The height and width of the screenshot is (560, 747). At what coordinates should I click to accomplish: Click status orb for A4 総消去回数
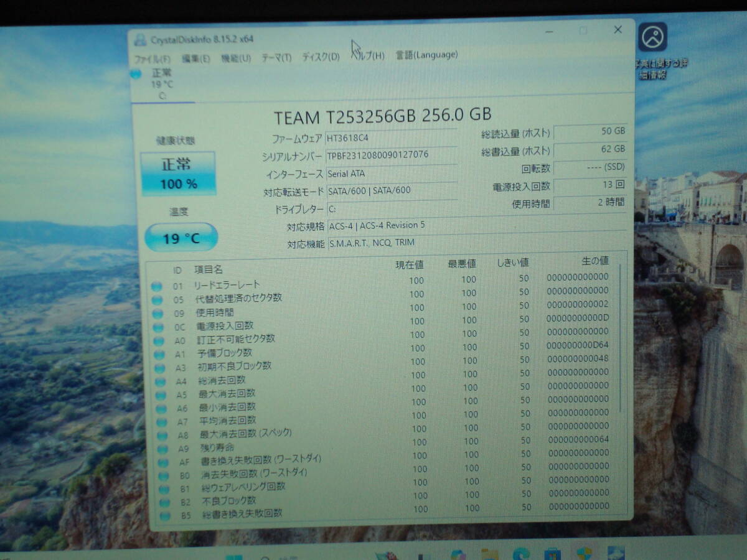coord(160,382)
